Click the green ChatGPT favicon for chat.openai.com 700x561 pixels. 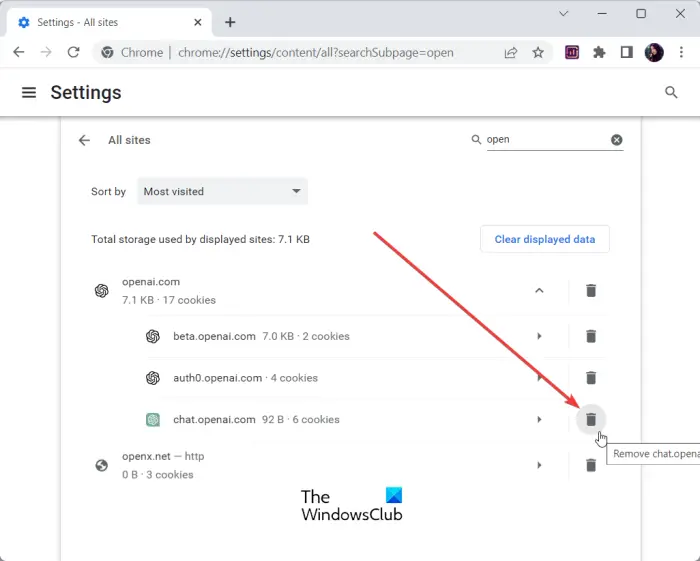point(153,419)
